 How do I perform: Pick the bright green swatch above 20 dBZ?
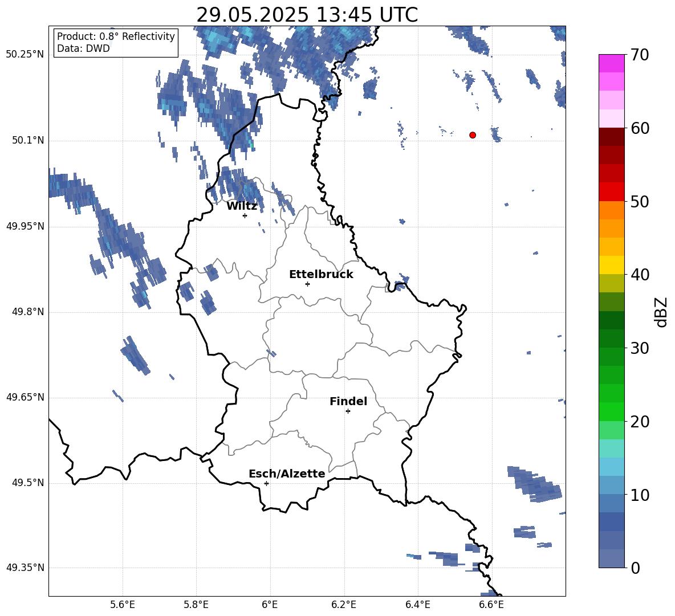[x=611, y=411]
